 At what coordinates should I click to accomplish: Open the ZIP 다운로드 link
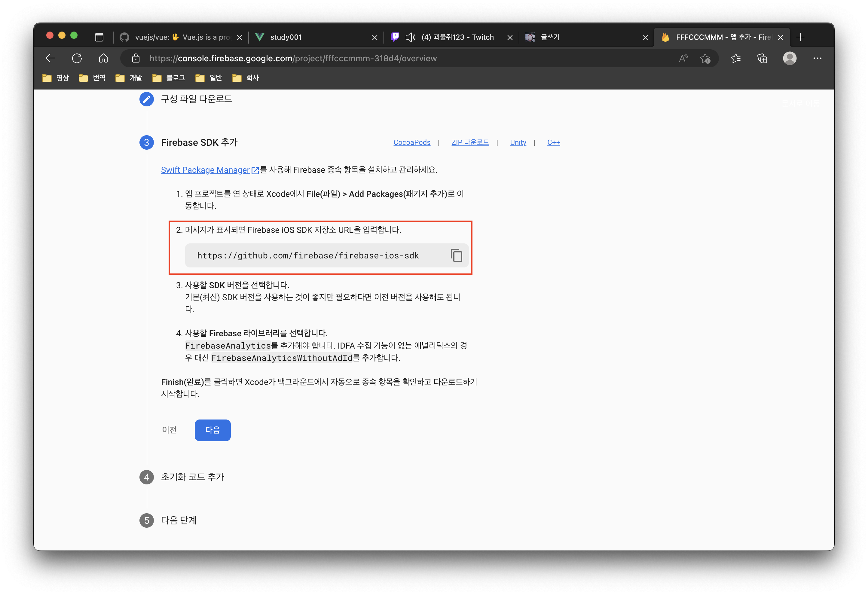tap(470, 142)
